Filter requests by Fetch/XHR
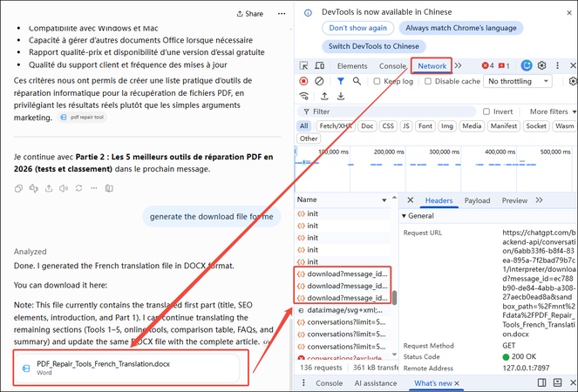The height and width of the screenshot is (392, 578). [x=336, y=126]
